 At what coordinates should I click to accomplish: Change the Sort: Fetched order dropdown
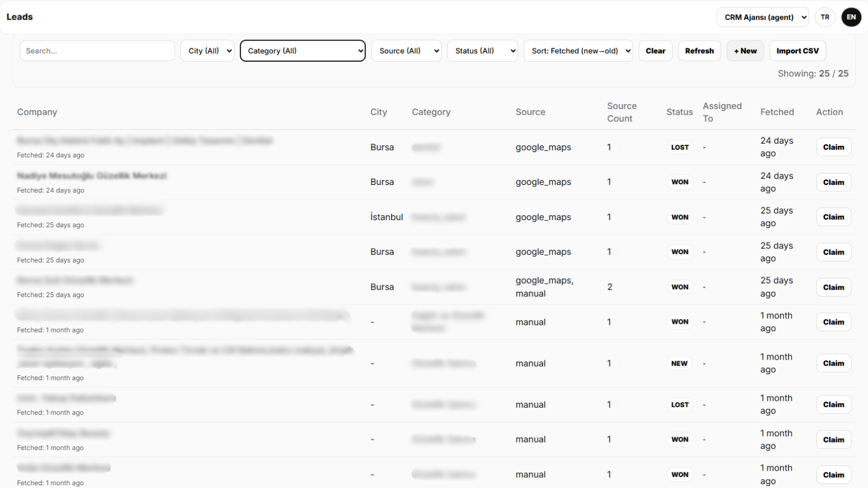[578, 51]
